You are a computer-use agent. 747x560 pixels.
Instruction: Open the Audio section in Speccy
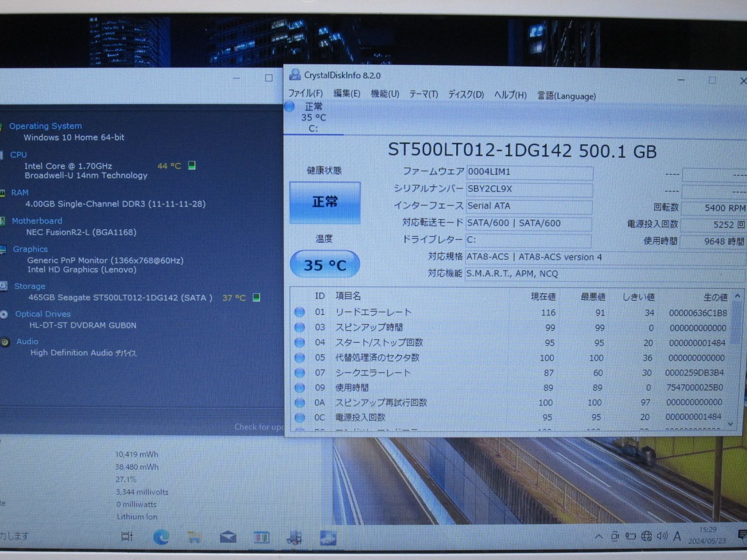(27, 342)
